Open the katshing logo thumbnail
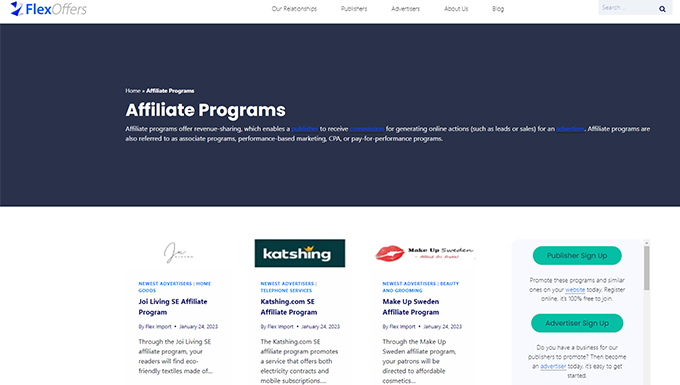680x385 pixels. point(300,253)
